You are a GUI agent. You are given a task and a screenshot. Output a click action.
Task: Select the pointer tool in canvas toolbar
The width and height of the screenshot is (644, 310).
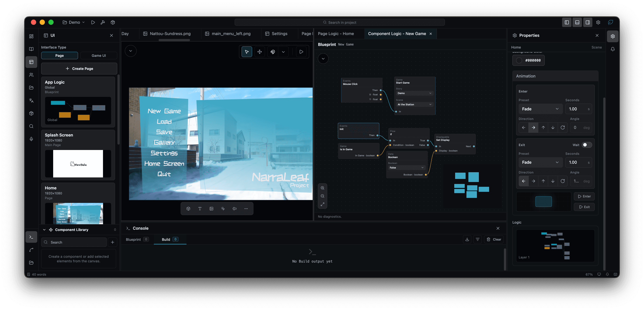pos(247,52)
